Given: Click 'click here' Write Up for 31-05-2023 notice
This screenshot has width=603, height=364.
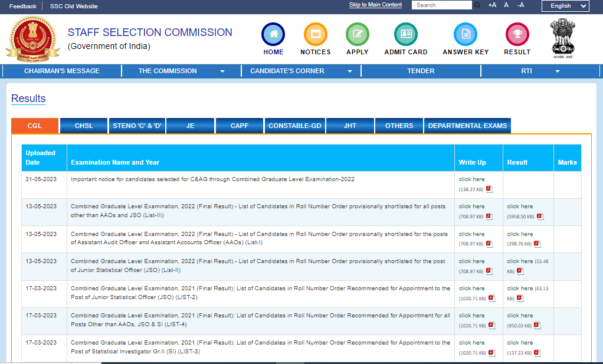Looking at the screenshot, I should [x=471, y=179].
